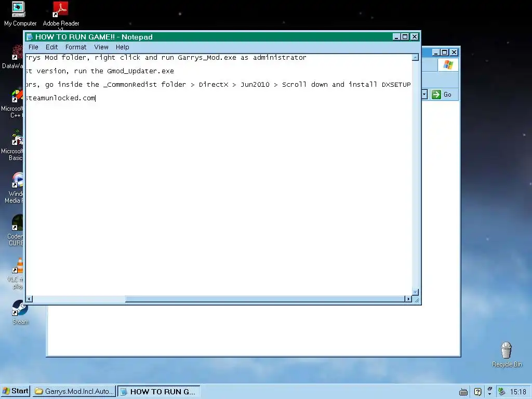The image size is (532, 399).
Task: Click the on-screen keyboard tray icon
Action: coord(463,392)
